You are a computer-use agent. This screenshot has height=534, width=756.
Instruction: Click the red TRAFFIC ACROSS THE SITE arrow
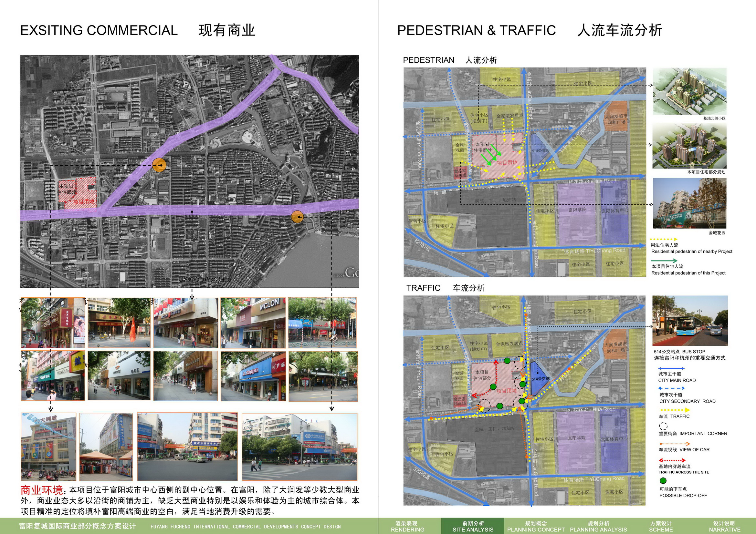[x=672, y=460]
